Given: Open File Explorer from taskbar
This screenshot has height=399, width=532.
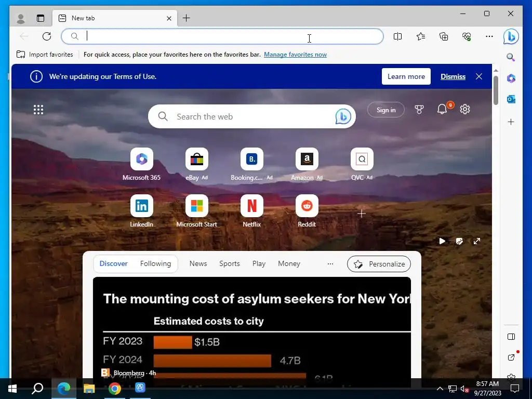Looking at the screenshot, I should coord(89,389).
